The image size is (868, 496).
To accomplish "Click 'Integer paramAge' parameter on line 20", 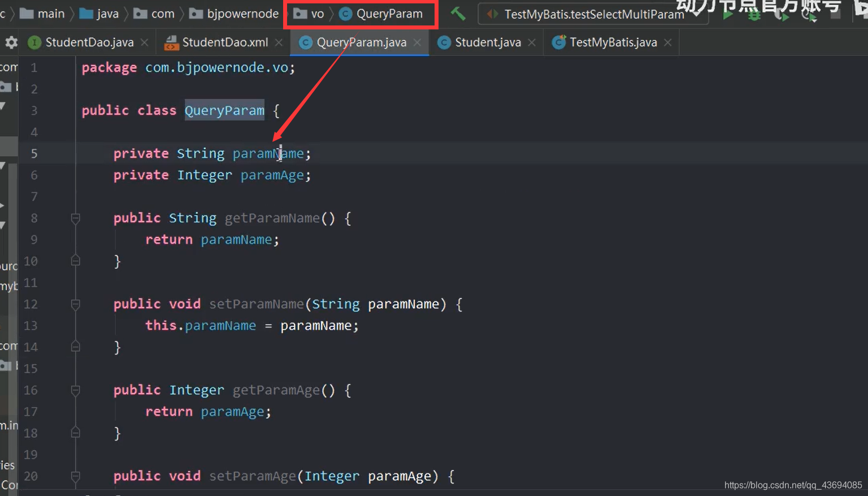I will 368,476.
